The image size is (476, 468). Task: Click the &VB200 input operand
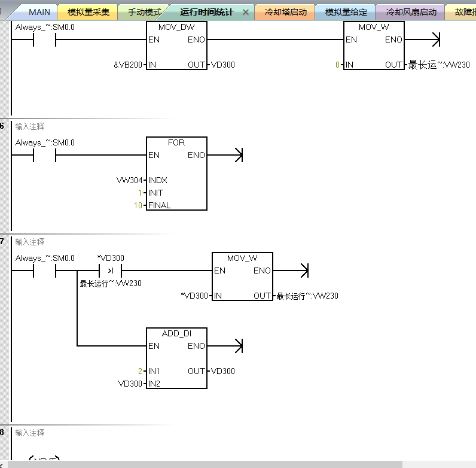tap(128, 65)
